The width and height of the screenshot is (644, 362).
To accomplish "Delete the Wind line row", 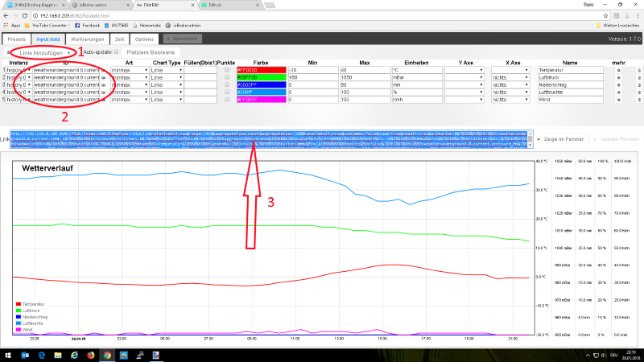I will pyautogui.click(x=639, y=101).
